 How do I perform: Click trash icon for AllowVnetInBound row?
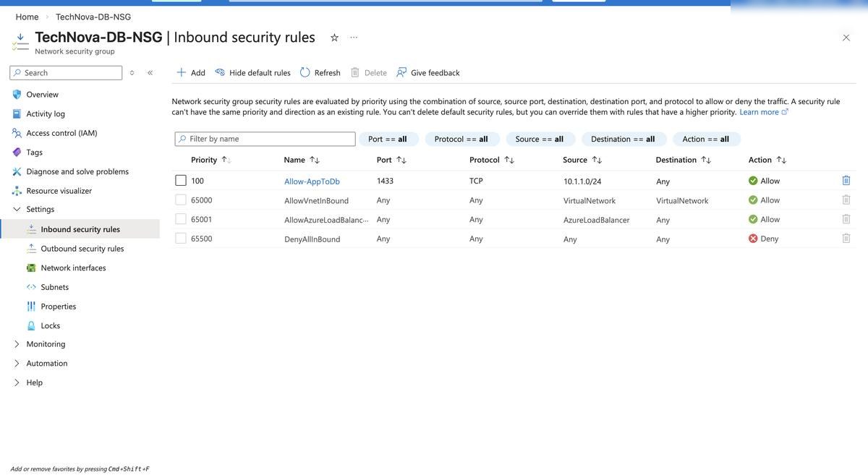846,200
